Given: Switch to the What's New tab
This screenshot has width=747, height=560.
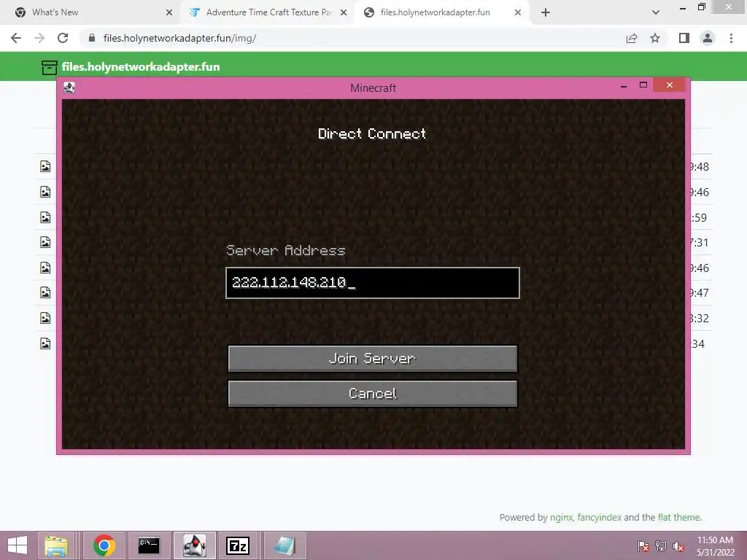Looking at the screenshot, I should (x=90, y=12).
